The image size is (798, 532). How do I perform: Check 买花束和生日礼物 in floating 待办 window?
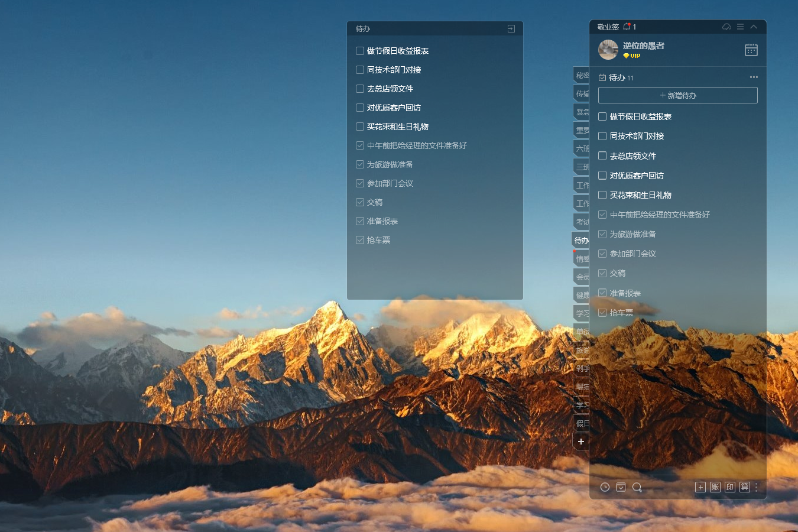(x=360, y=126)
